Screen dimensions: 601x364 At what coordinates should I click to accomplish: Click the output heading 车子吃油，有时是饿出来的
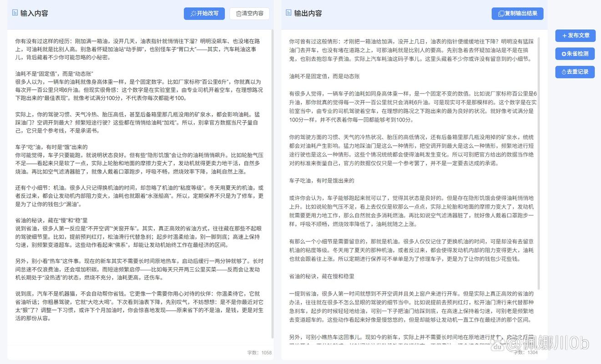coord(322,181)
